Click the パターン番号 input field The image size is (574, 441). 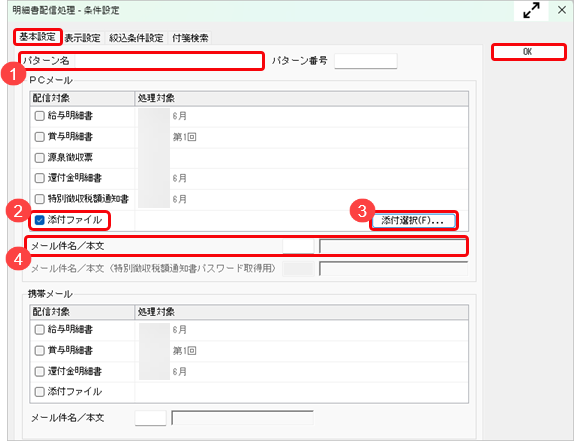pos(366,61)
